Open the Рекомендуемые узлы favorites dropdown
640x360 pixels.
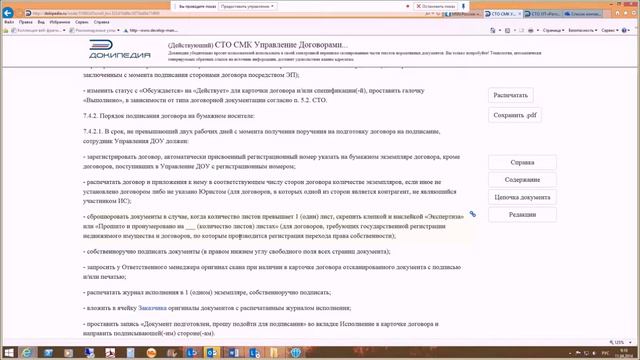coord(95,30)
